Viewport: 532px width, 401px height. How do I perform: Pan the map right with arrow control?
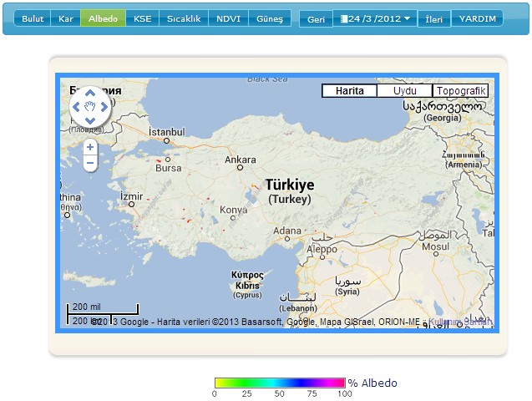tap(104, 107)
